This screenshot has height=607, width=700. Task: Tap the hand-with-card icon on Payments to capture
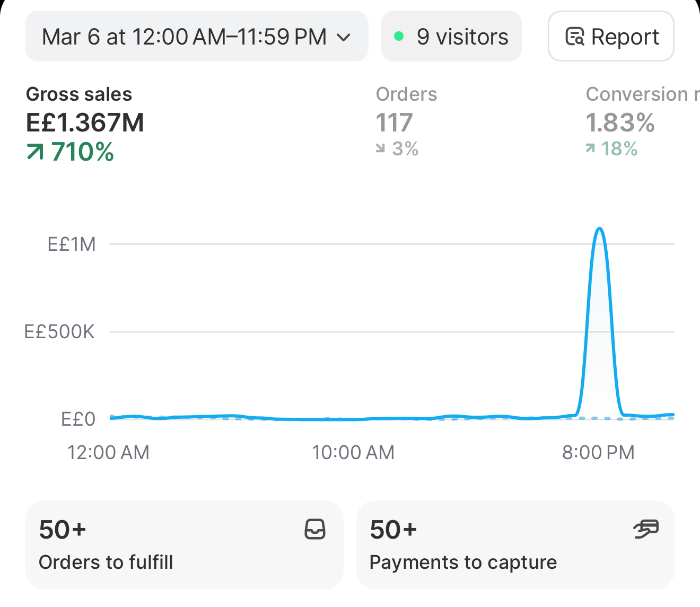646,529
